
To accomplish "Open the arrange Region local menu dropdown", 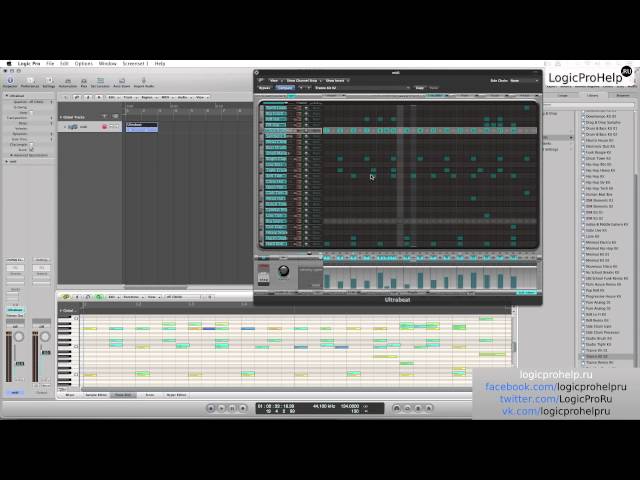I will click(148, 98).
